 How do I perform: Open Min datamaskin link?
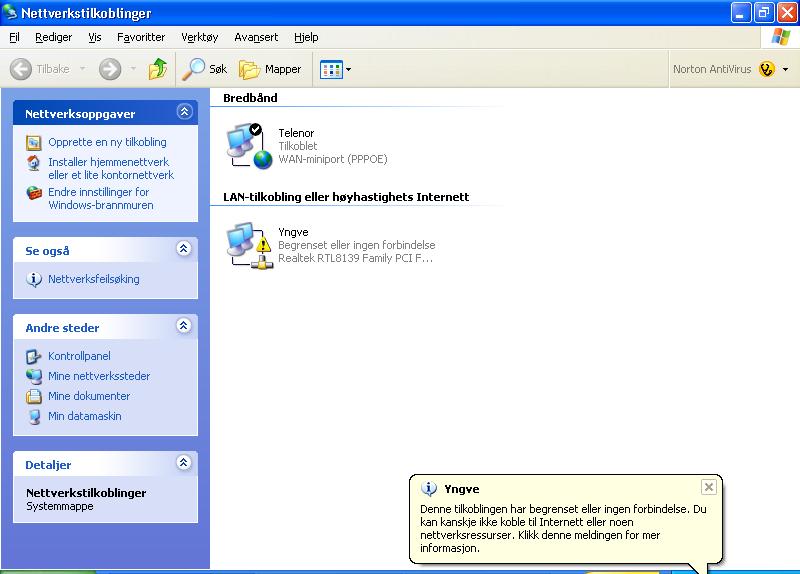click(85, 416)
